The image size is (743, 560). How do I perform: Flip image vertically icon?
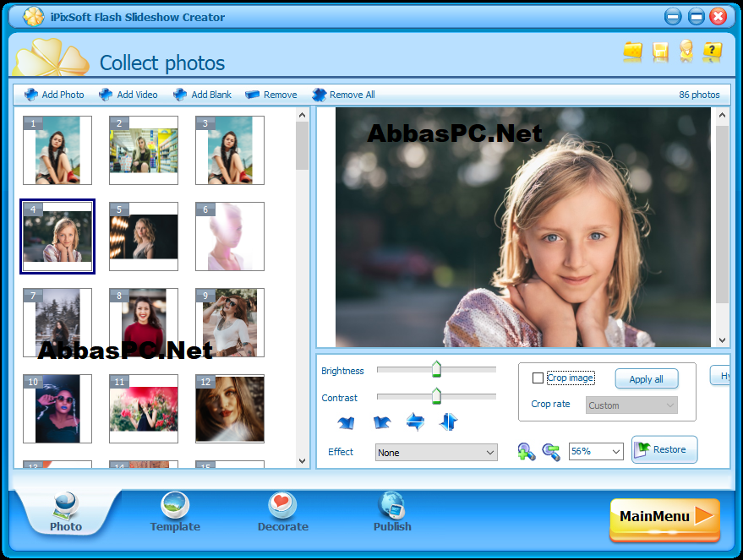pyautogui.click(x=448, y=421)
